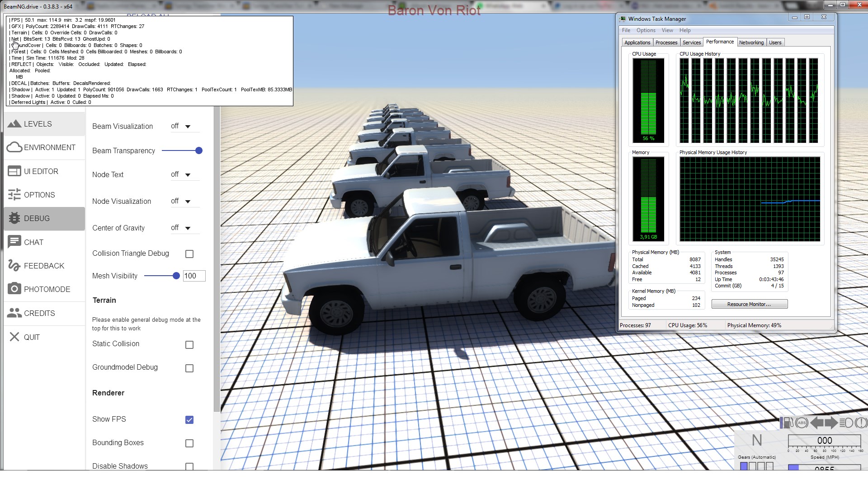Open Task Manager File menu

[x=626, y=30]
